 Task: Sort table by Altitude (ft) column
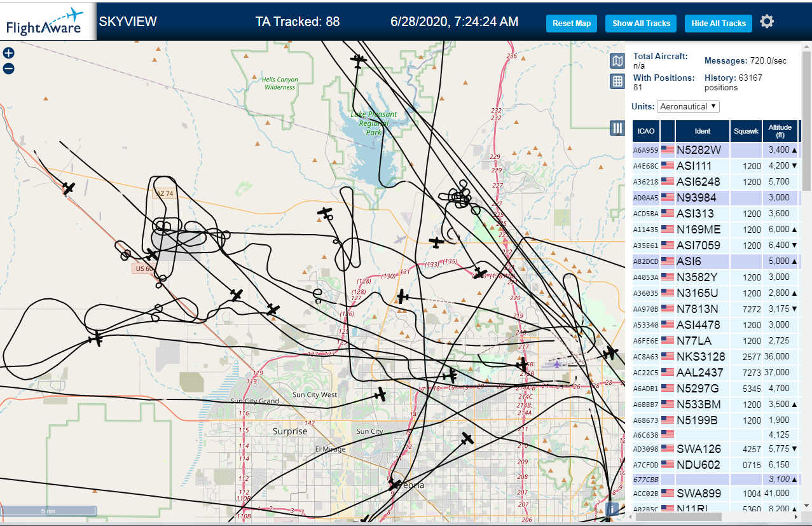[x=780, y=131]
